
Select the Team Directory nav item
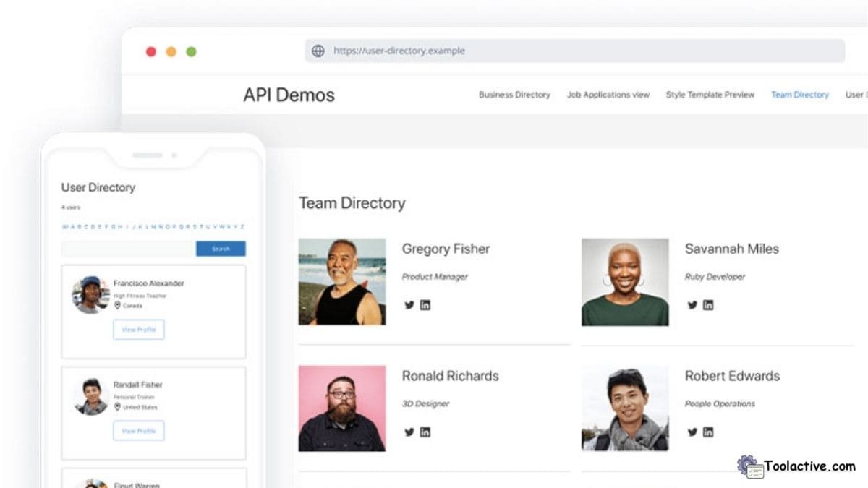(x=800, y=95)
